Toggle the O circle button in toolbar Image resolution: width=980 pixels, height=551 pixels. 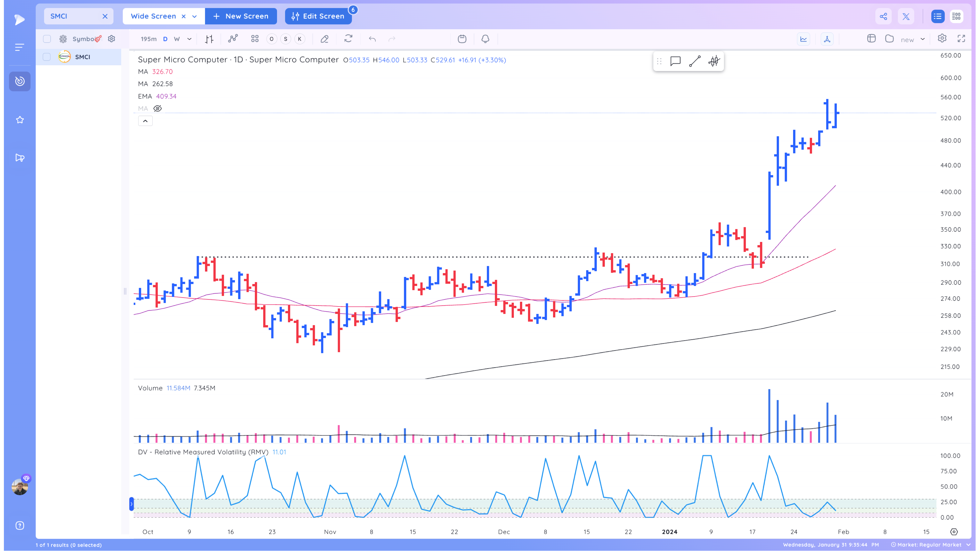coord(272,39)
